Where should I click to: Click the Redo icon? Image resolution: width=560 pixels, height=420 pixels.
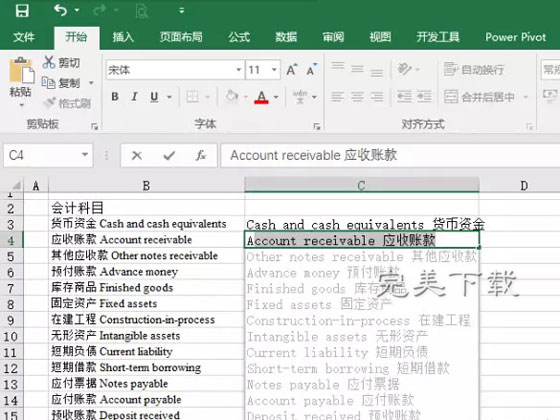100,10
